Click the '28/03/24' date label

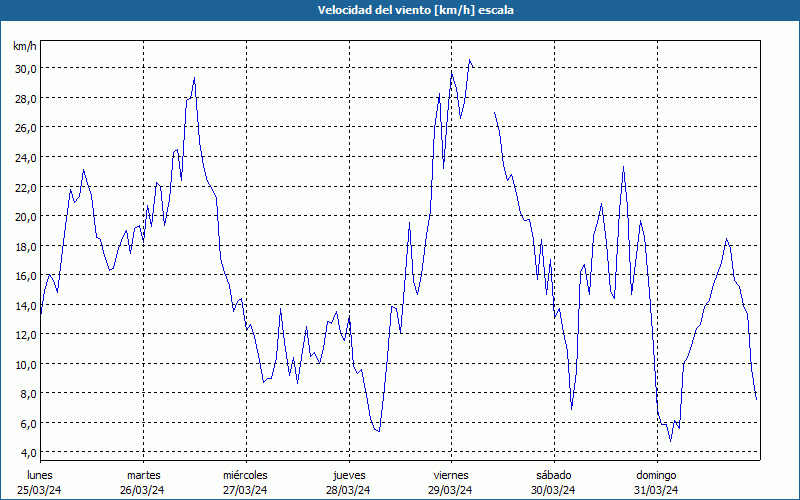pos(348,490)
